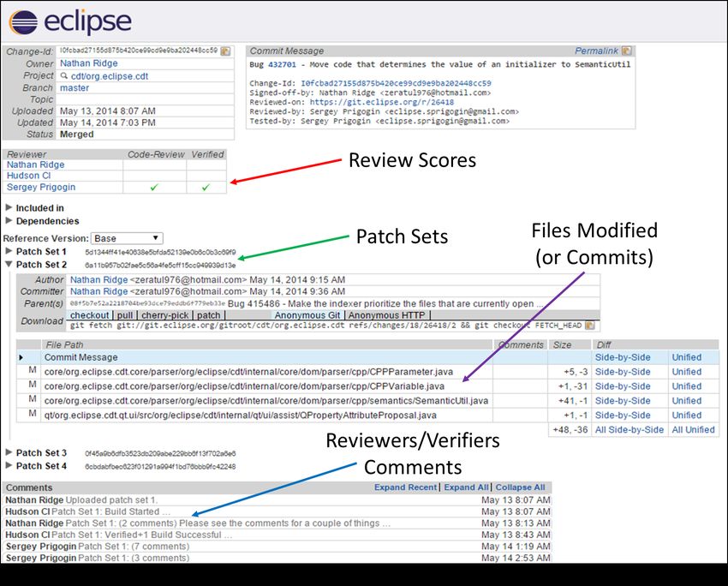Open Side-by-Side diff for CPPVariable.java

tap(623, 386)
